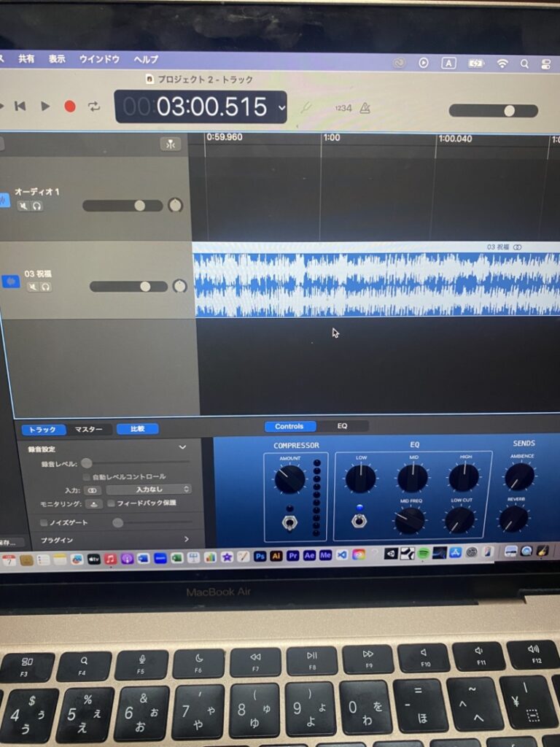The height and width of the screenshot is (747, 560).
Task: Click the Go to Beginning button
Action: (x=21, y=107)
